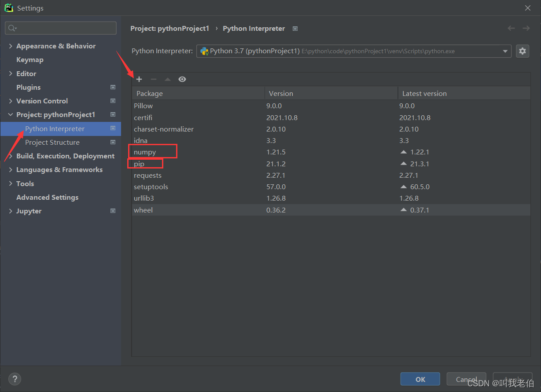Open the Keymap settings page
This screenshot has width=541, height=392.
pyautogui.click(x=30, y=60)
